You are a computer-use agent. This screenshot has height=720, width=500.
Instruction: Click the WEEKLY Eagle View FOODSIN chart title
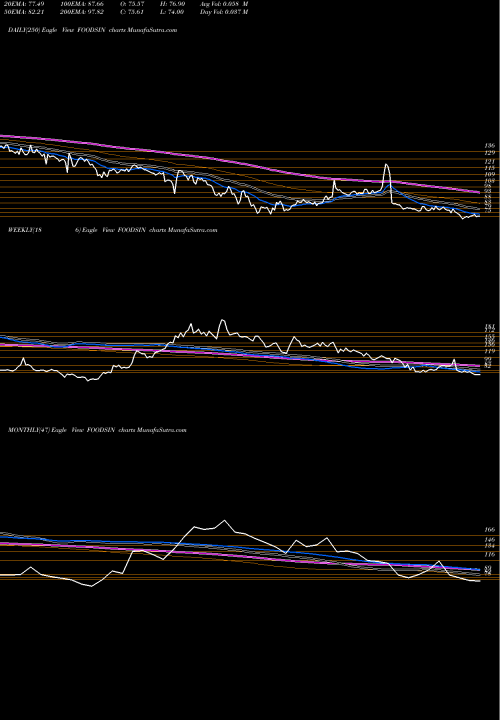coord(112,230)
